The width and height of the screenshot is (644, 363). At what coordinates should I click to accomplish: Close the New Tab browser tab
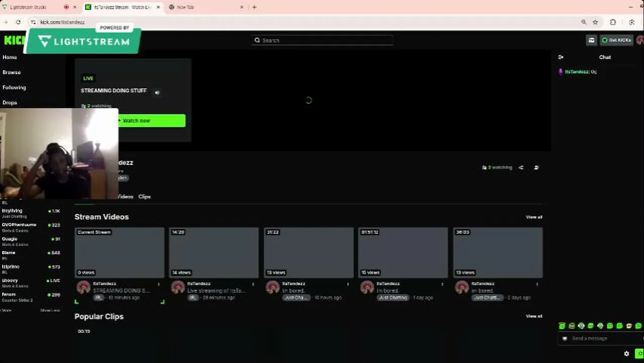click(x=241, y=7)
